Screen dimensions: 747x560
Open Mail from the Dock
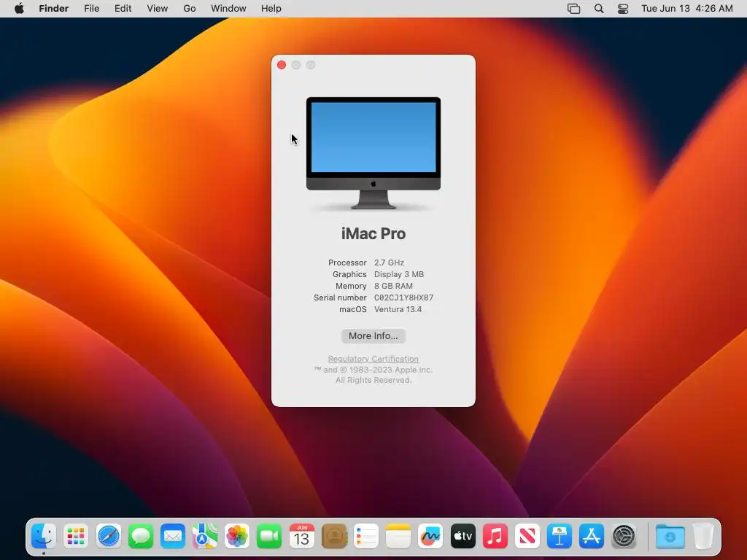[x=172, y=536]
